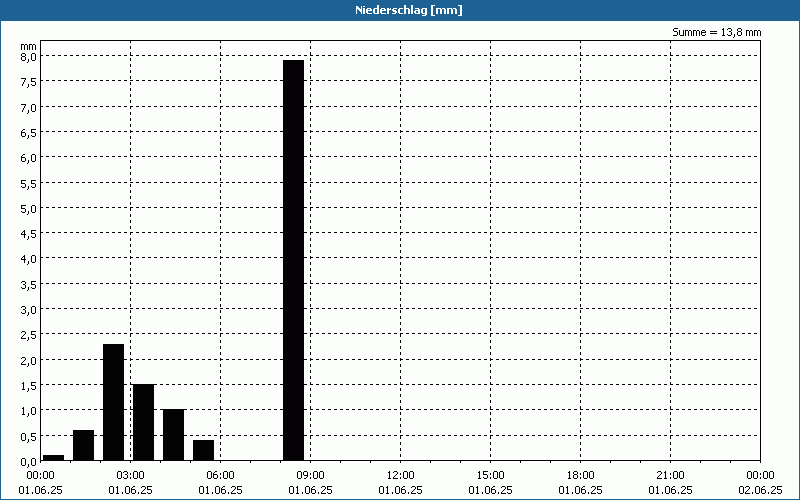
Task: Select the '0,5' y-axis label
Action: (x=28, y=436)
